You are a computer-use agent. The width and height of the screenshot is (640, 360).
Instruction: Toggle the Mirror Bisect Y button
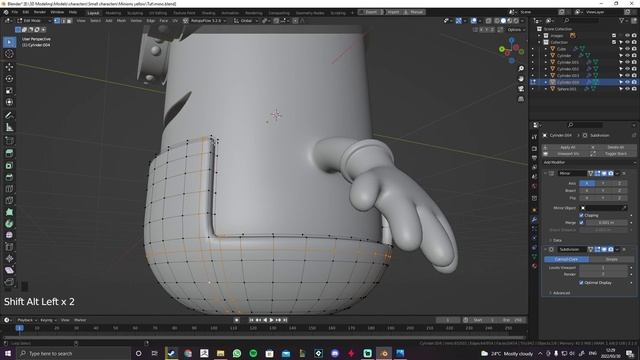point(603,191)
